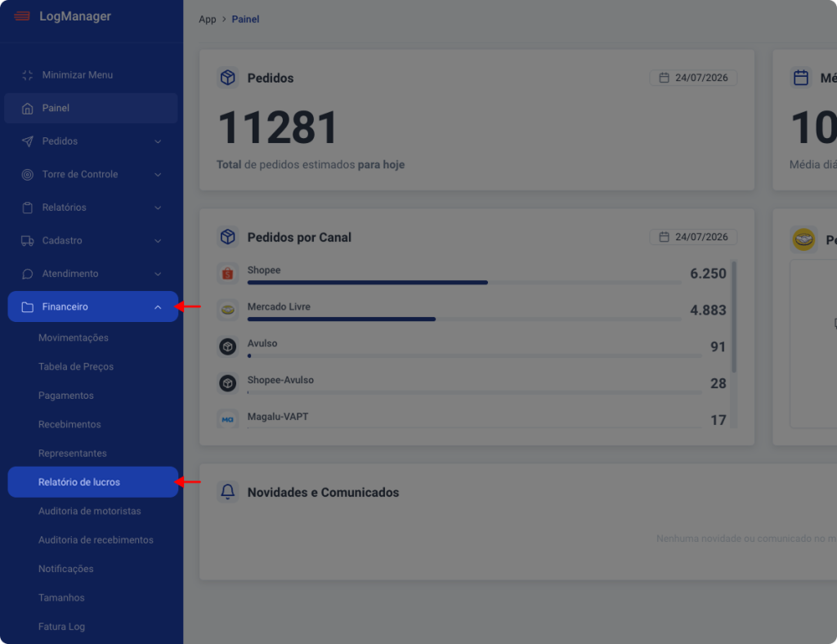Image resolution: width=837 pixels, height=644 pixels.
Task: Go to Tabela de Preços
Action: point(76,367)
